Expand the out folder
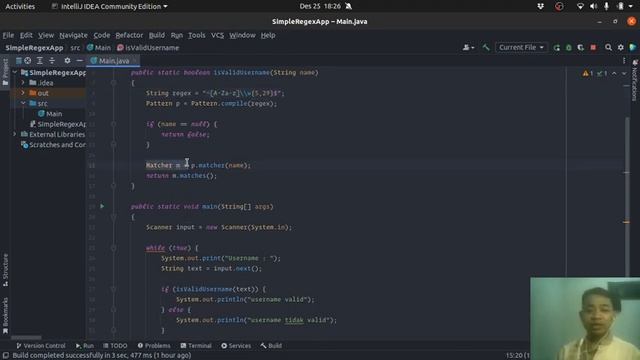This screenshot has width=640, height=360. click(x=23, y=93)
